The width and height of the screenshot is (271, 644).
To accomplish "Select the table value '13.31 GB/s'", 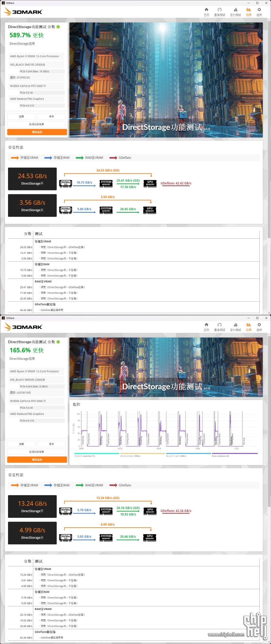I will [x=26, y=253].
